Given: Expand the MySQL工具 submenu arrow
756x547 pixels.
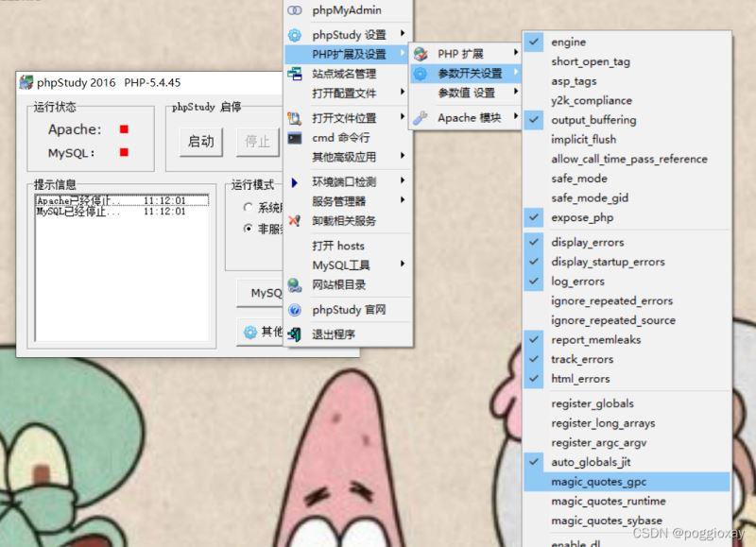Looking at the screenshot, I should click(x=403, y=265).
